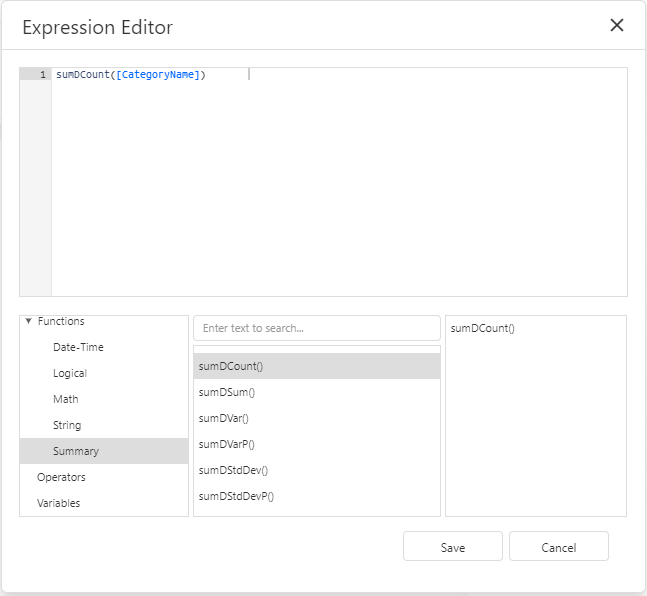Select the Summary function category
Viewport: 647px width, 596px height.
click(76, 451)
